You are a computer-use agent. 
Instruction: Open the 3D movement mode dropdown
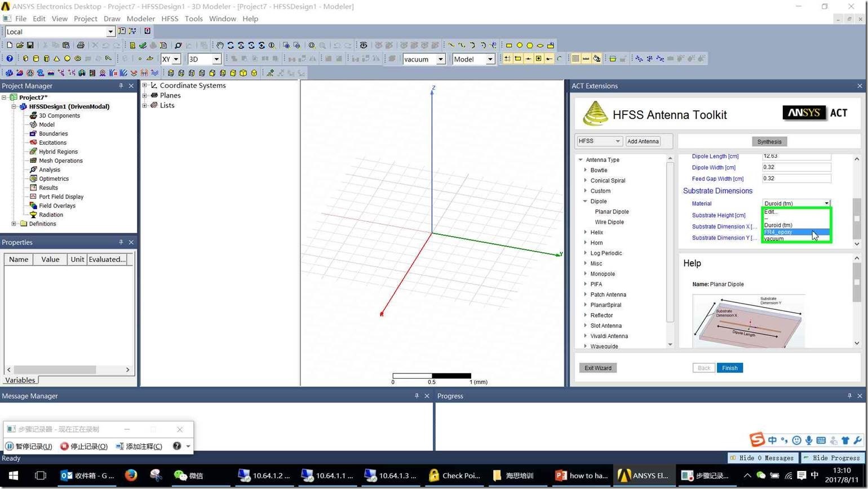click(x=216, y=59)
